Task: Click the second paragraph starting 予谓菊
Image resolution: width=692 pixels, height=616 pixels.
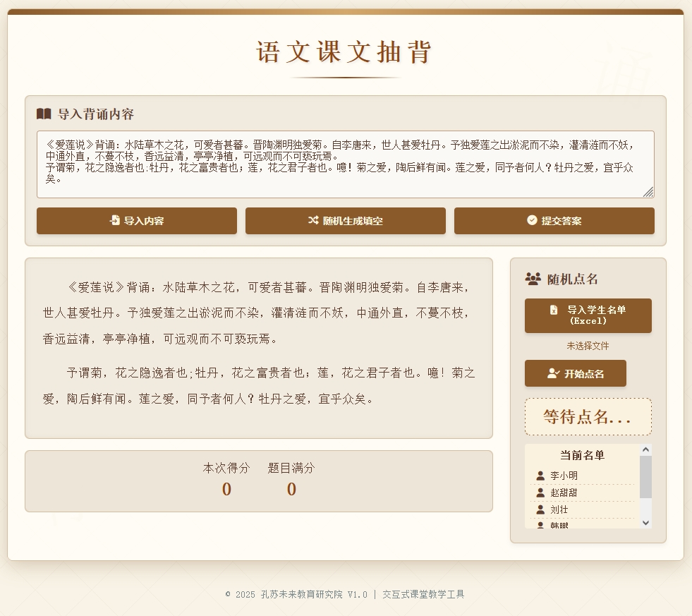Action: point(259,386)
